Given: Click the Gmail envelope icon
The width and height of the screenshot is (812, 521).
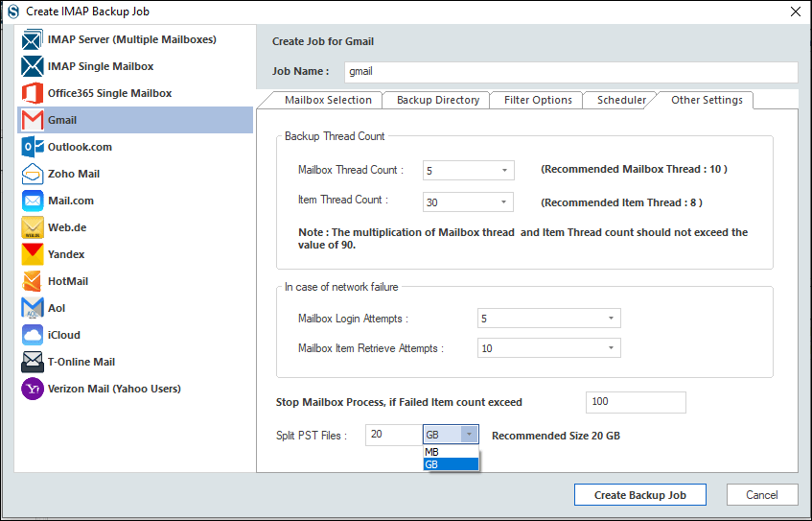Looking at the screenshot, I should point(32,120).
